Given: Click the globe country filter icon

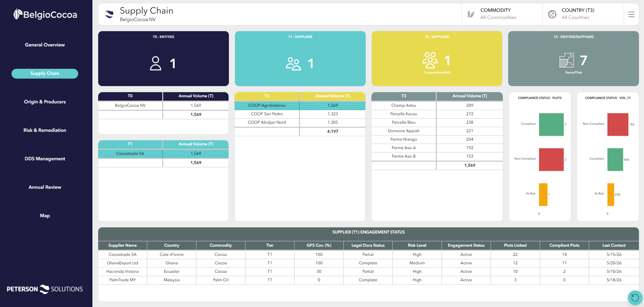Looking at the screenshot, I should click(x=552, y=14).
